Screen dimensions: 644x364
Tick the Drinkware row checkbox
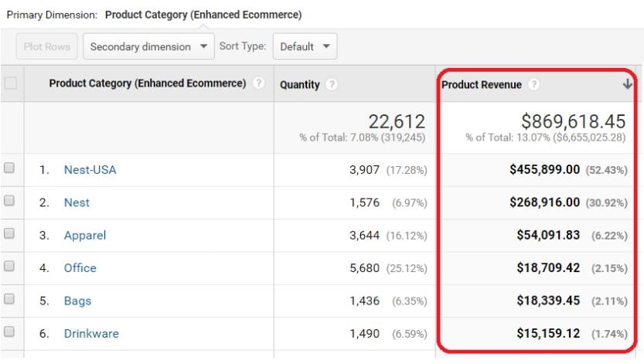pos(9,332)
